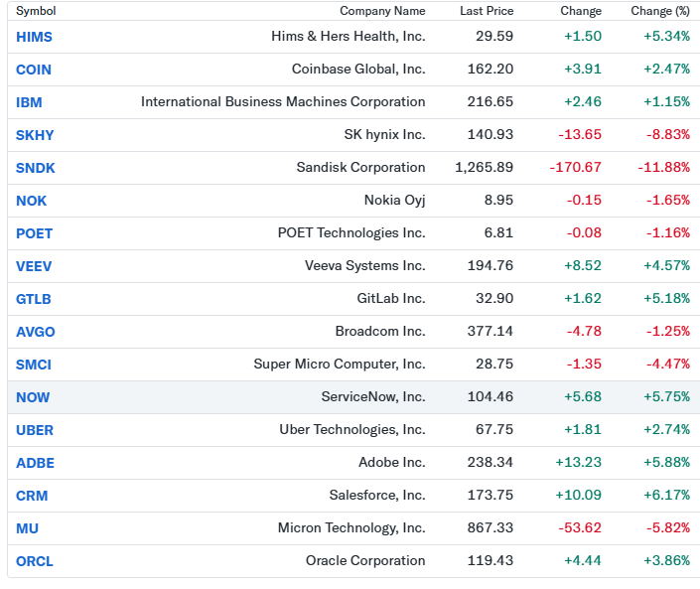Select company name Hims & Hers Health, Inc.

tap(349, 36)
